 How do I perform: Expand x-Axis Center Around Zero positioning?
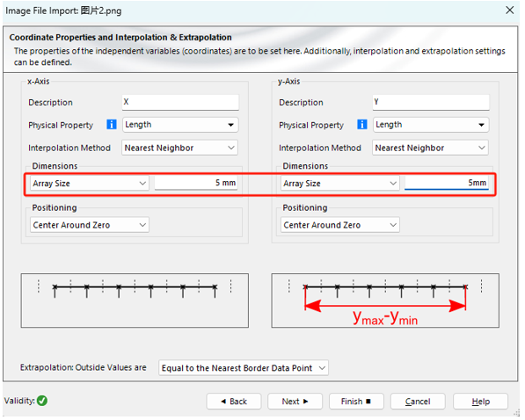[90, 225]
